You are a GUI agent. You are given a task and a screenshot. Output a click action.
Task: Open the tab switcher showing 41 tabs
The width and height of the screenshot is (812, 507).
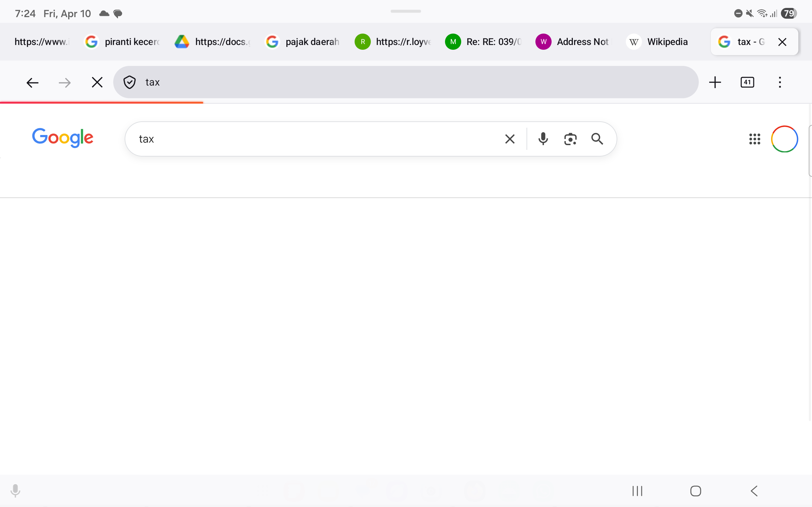(747, 82)
